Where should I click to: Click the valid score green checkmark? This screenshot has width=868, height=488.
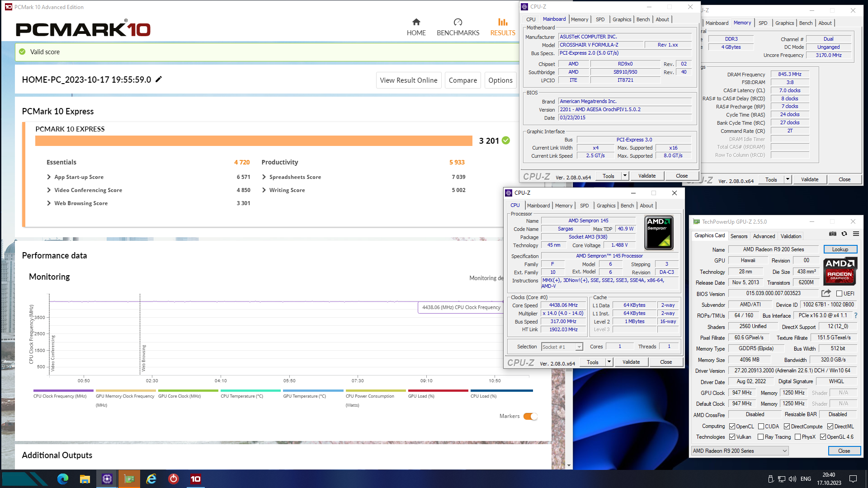coord(22,52)
